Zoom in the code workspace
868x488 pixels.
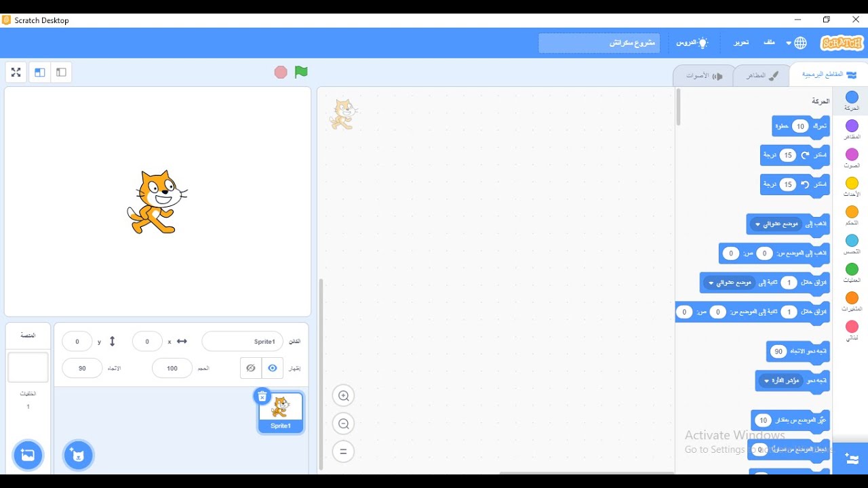point(343,396)
